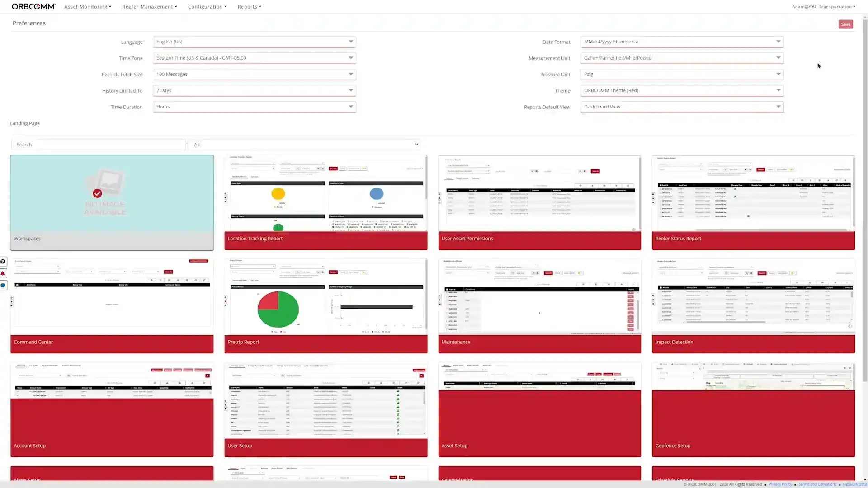Click the Reports menu item

coord(248,7)
